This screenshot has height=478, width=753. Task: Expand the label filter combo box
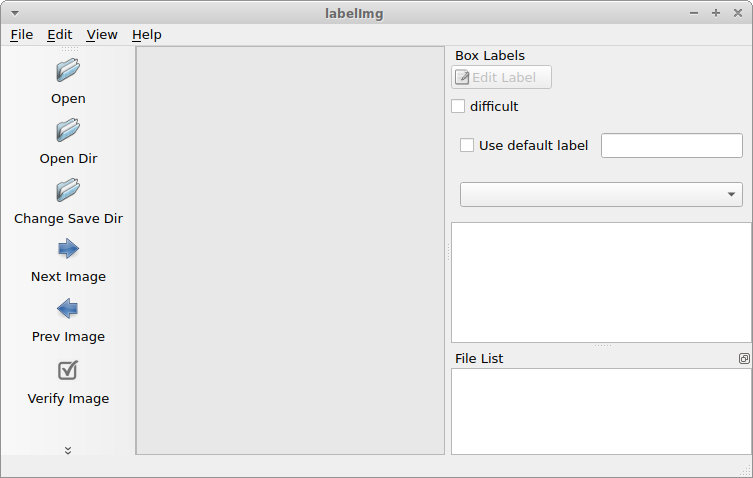tap(601, 195)
